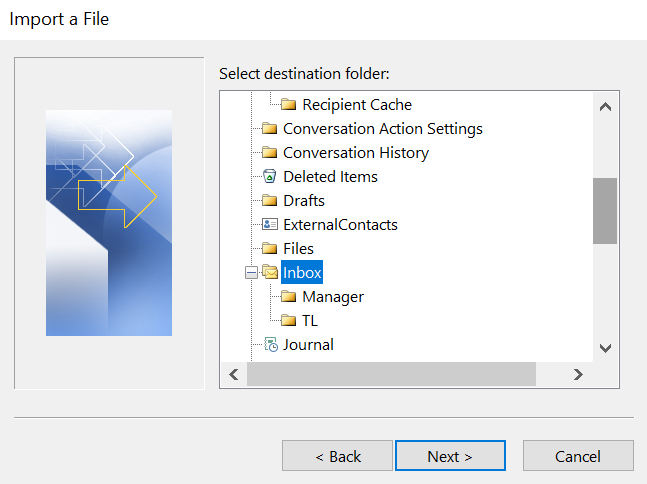Click the Conversation Action Settings folder icon
This screenshot has height=484, width=647.
pyautogui.click(x=269, y=129)
